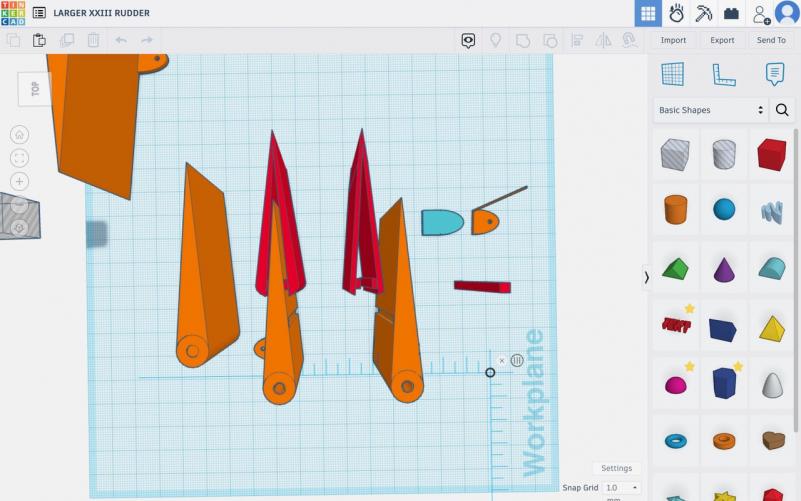
Task: Click the Import button
Action: [673, 40]
